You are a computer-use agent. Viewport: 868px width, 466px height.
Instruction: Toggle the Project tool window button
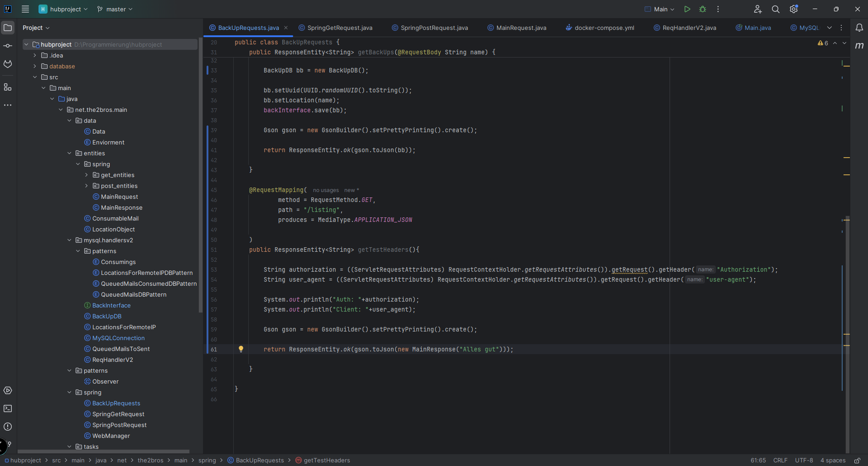pos(8,28)
